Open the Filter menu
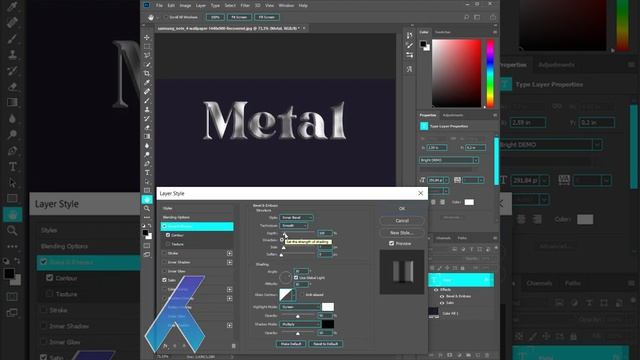This screenshot has height=360, width=640. click(x=245, y=6)
